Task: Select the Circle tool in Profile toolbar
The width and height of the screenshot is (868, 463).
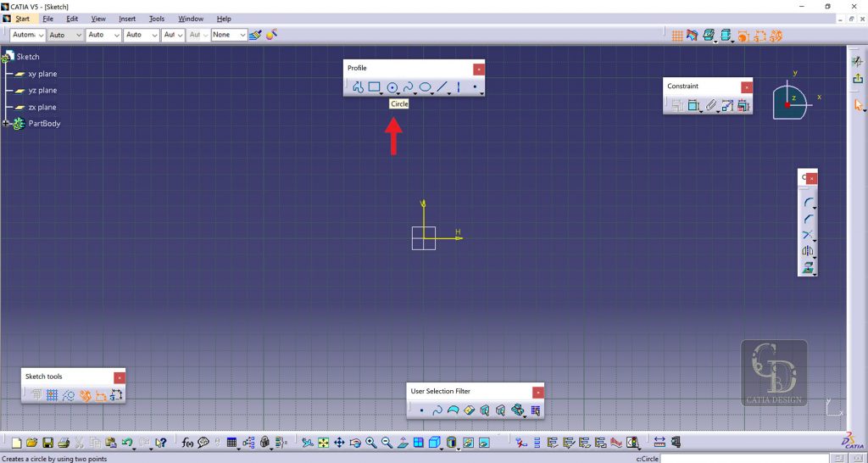Action: pos(392,87)
